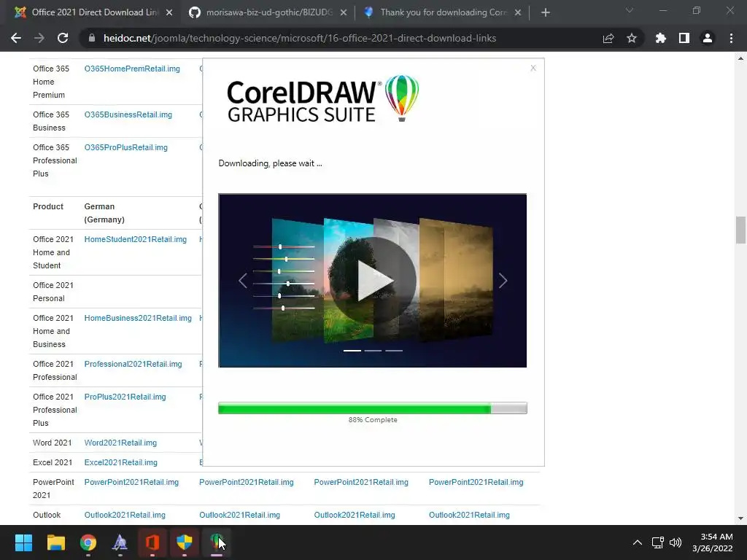The image size is (747, 560).
Task: Download Outlook2021Retail.img in German column
Action: point(125,516)
